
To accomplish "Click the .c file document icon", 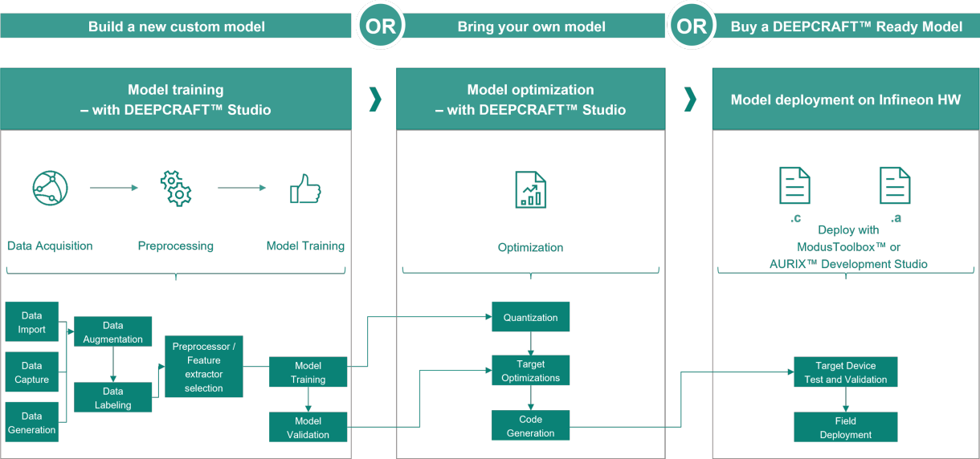I will [794, 185].
